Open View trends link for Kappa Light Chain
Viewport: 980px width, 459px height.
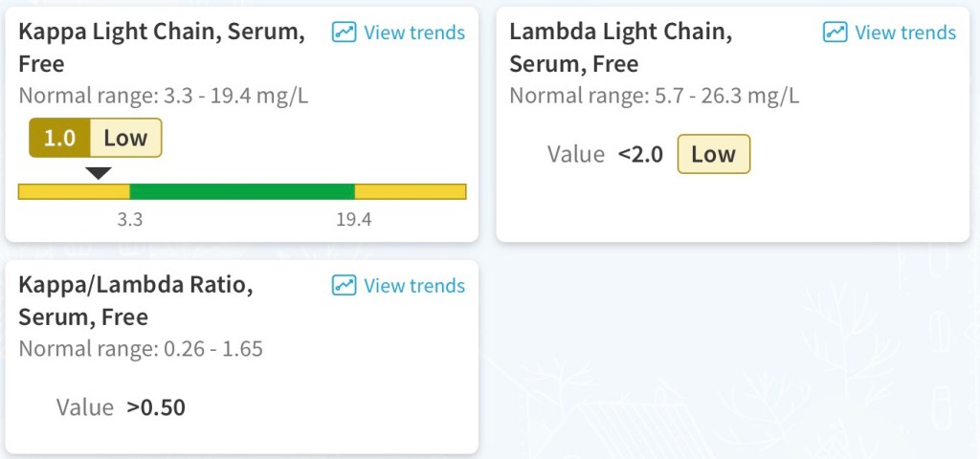[x=413, y=33]
